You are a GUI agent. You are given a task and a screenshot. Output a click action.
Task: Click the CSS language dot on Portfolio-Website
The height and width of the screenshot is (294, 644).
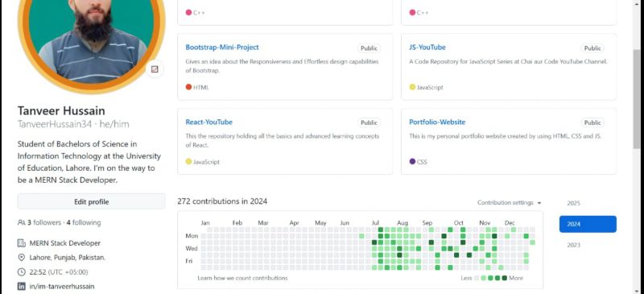click(412, 161)
